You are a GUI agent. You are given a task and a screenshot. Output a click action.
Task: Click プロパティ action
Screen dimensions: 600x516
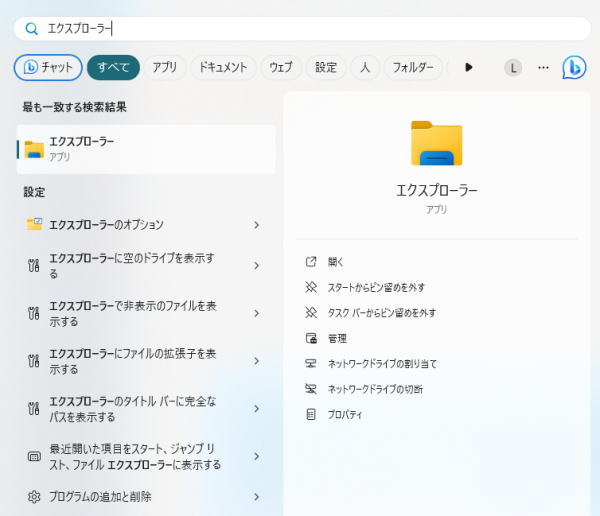point(345,415)
